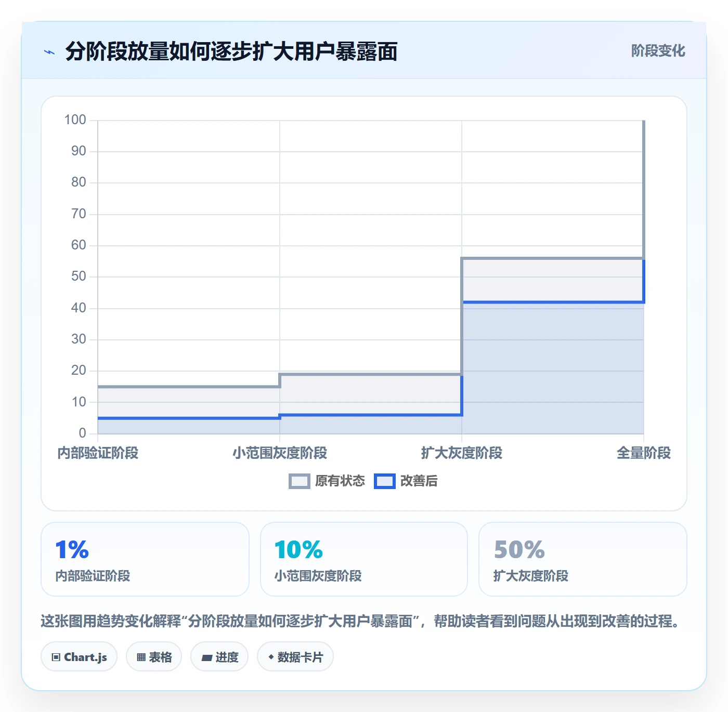Image resolution: width=728 pixels, height=712 pixels.
Task: Click the 原有状态 legend label
Action: [x=340, y=481]
